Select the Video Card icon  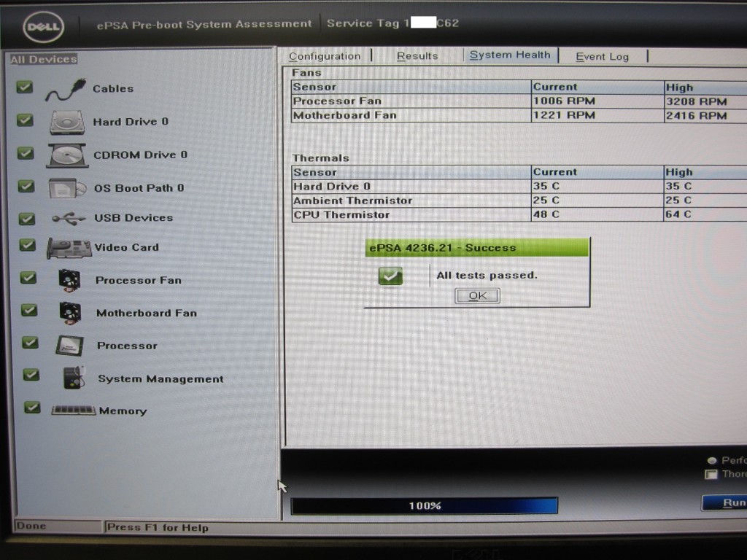tap(69, 248)
